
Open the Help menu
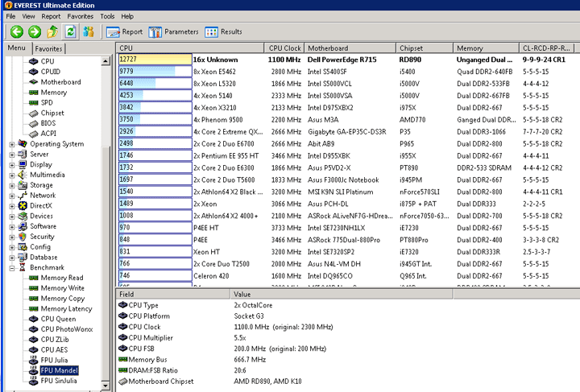coord(127,16)
